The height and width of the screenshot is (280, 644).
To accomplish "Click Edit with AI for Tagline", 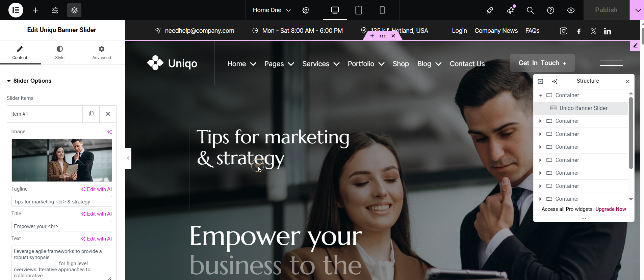I will (96, 189).
